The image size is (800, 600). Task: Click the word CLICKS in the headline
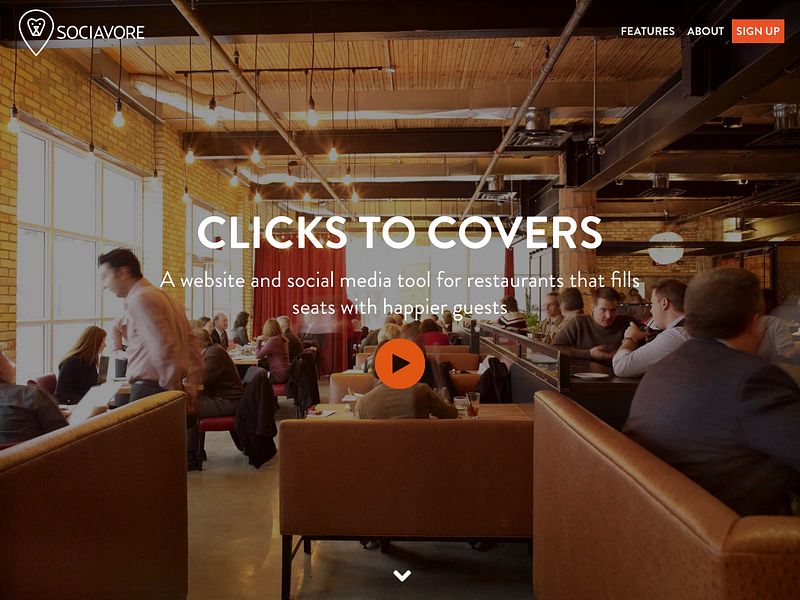(272, 233)
